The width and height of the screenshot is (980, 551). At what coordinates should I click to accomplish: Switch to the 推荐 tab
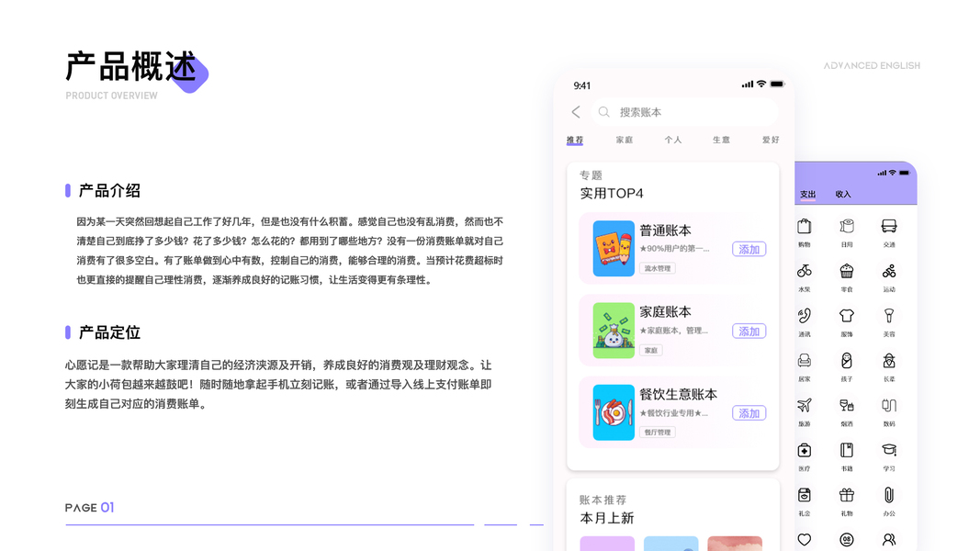click(x=575, y=140)
